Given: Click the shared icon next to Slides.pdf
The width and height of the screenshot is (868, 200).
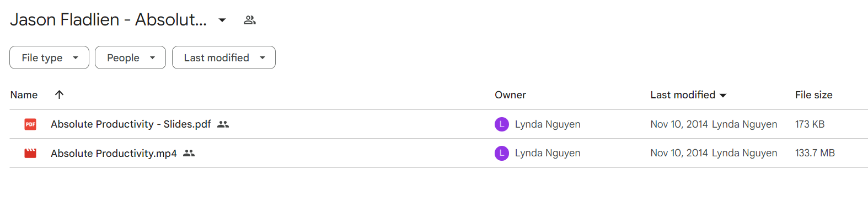Looking at the screenshot, I should [x=223, y=124].
